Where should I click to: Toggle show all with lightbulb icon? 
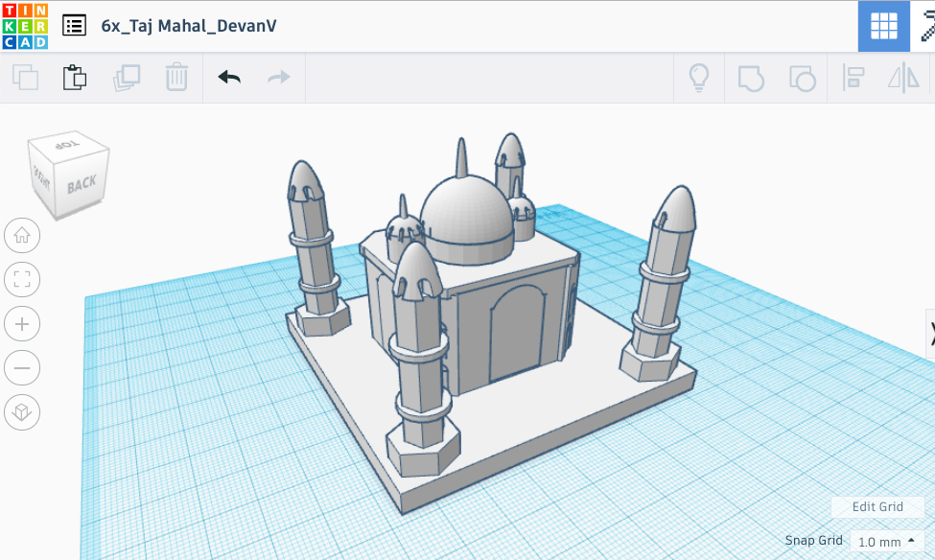[699, 78]
